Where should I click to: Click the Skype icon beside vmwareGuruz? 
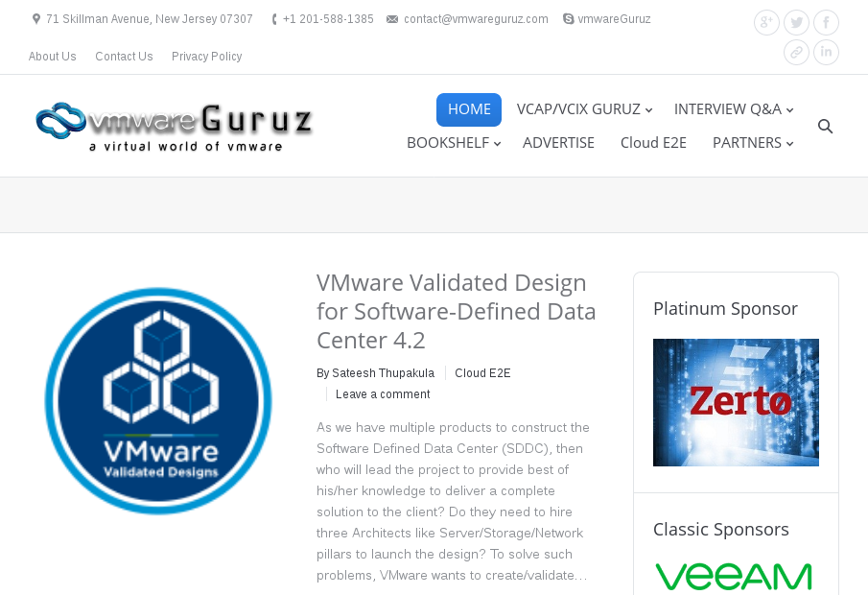[x=568, y=19]
